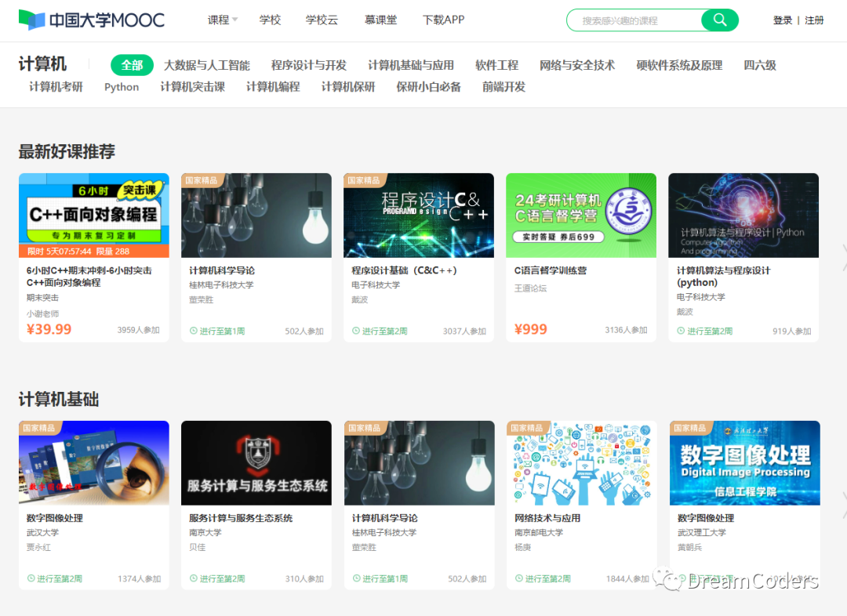This screenshot has width=847, height=616.
Task: Click next arrow of 计算机基础 carousel
Action: 844,505
